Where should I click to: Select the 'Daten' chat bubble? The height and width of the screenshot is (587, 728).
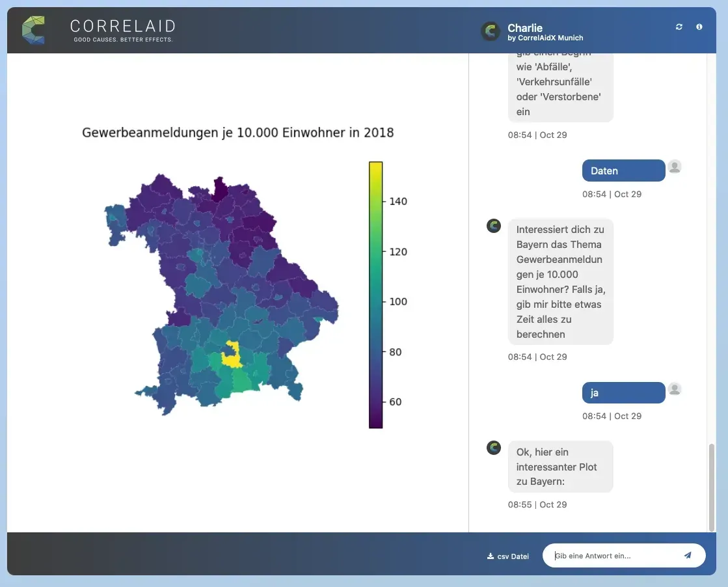click(x=623, y=171)
